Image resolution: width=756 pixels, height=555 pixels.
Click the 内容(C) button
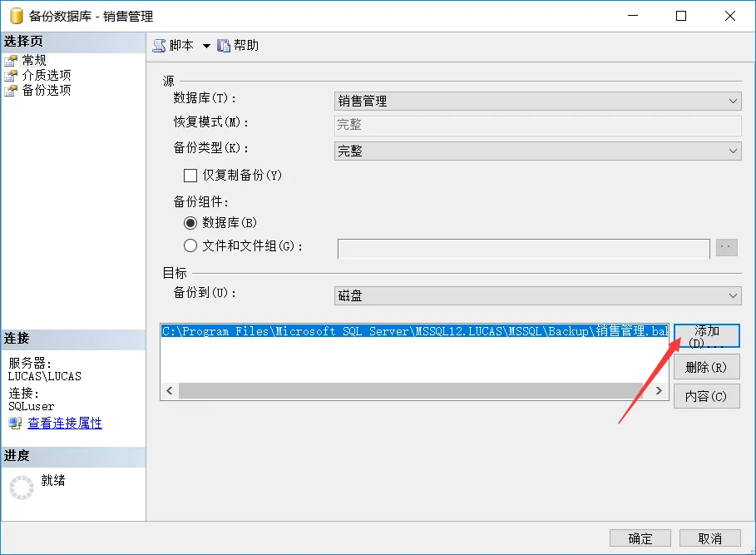pyautogui.click(x=706, y=396)
